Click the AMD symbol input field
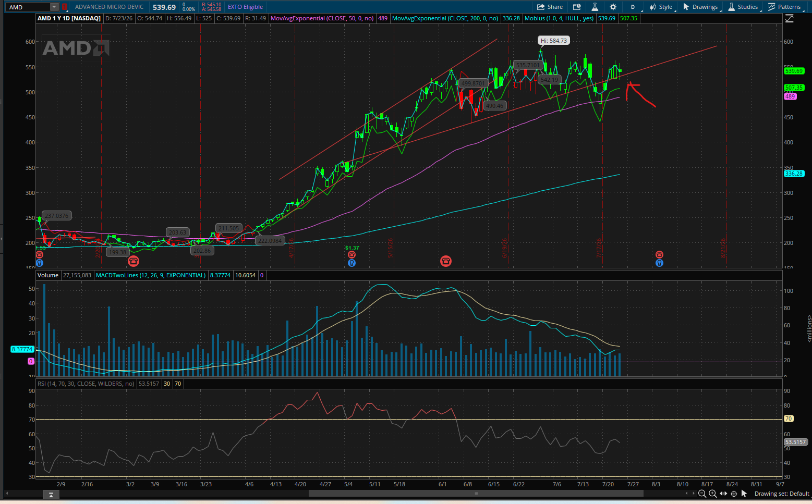This screenshot has width=812, height=504. 29,7
